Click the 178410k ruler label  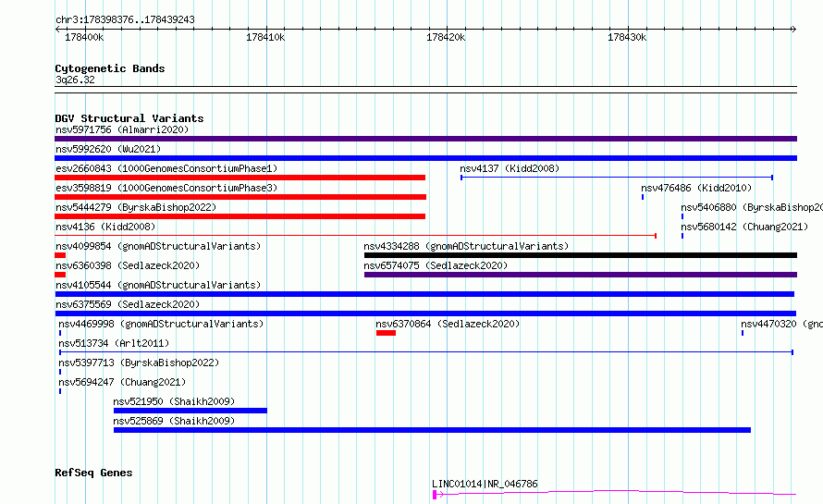coord(265,37)
